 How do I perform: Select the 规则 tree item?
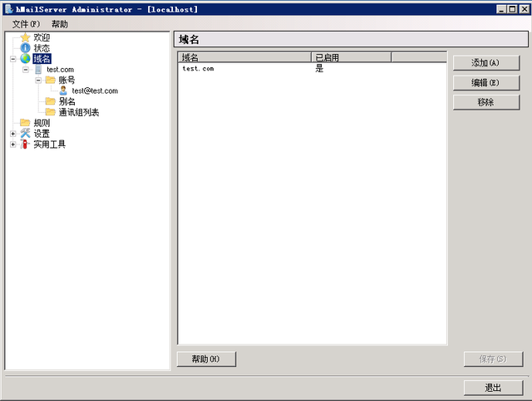tap(42, 123)
